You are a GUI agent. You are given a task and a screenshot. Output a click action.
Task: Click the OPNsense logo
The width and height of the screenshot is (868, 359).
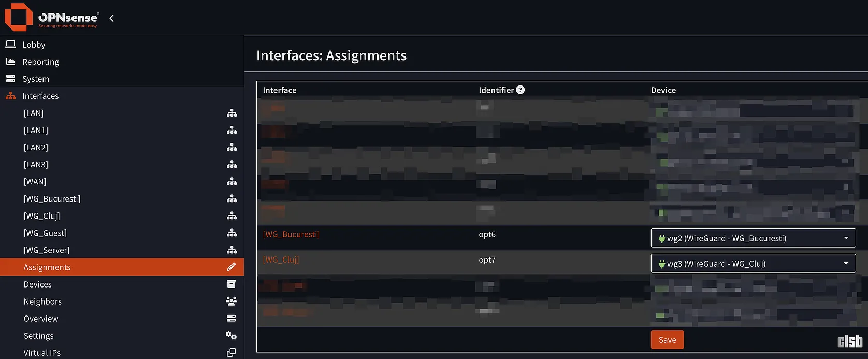coord(51,17)
